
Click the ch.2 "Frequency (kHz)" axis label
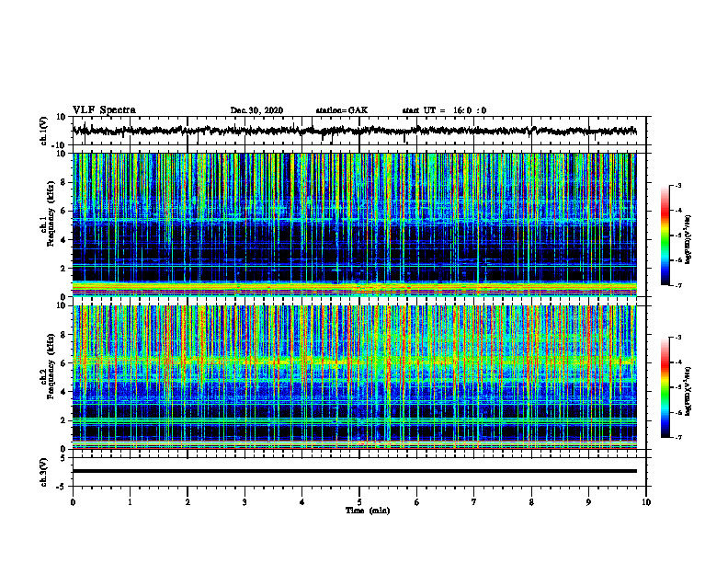click(51, 366)
